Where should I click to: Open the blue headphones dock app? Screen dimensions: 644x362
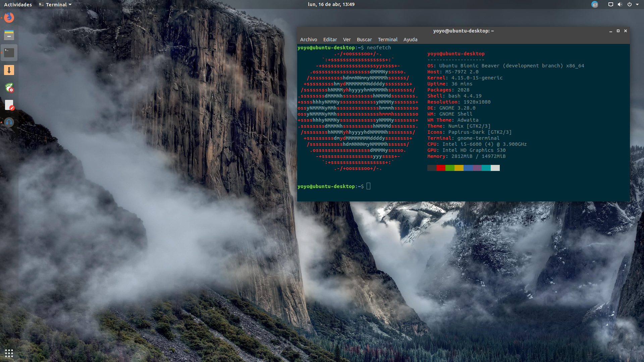[x=9, y=122]
